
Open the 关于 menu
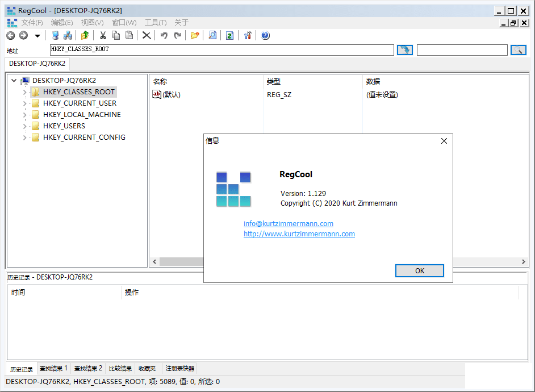click(x=182, y=23)
